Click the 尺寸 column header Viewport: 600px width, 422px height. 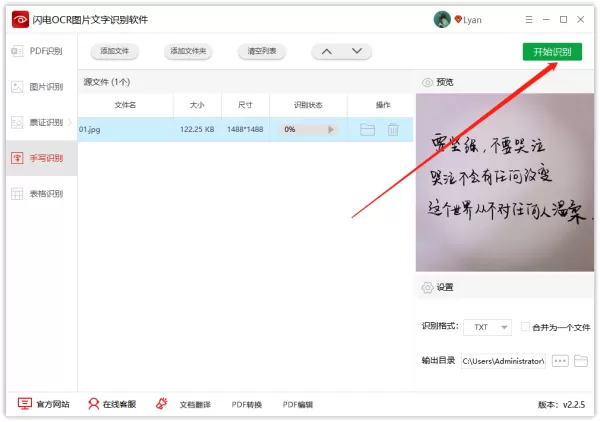click(245, 105)
